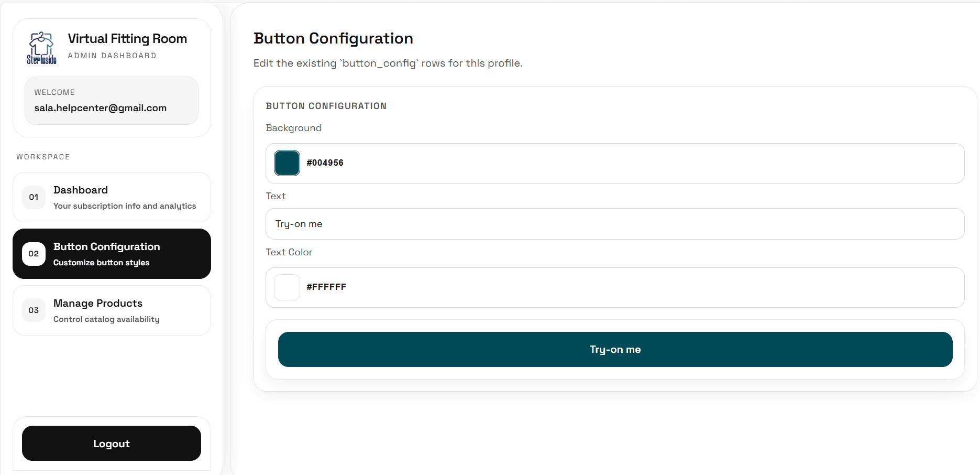Open the Background color swatch picker
980x475 pixels.
[287, 163]
